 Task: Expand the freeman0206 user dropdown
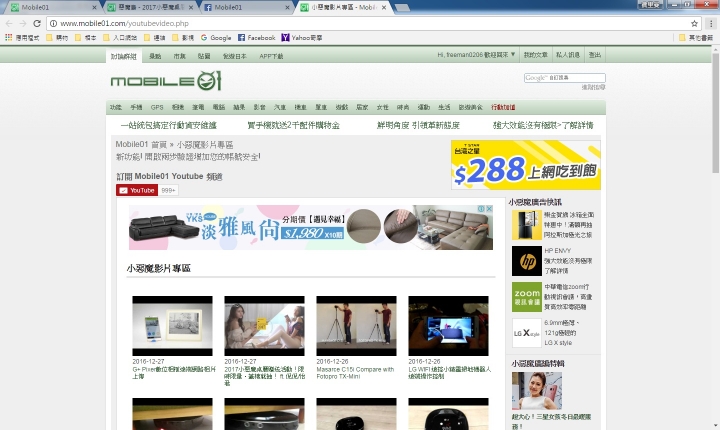click(476, 55)
